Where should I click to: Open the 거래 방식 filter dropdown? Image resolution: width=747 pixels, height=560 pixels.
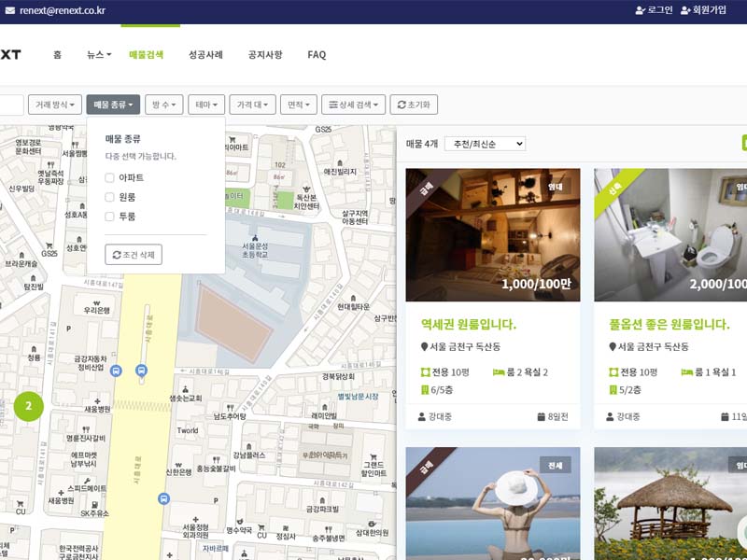coord(55,105)
